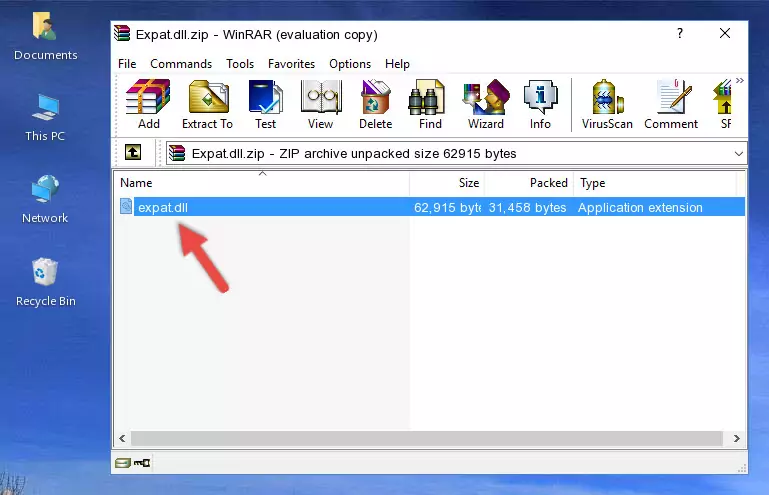Viewport: 769px width, 495px height.
Task: Select the This PC desktop icon
Action: 45,117
